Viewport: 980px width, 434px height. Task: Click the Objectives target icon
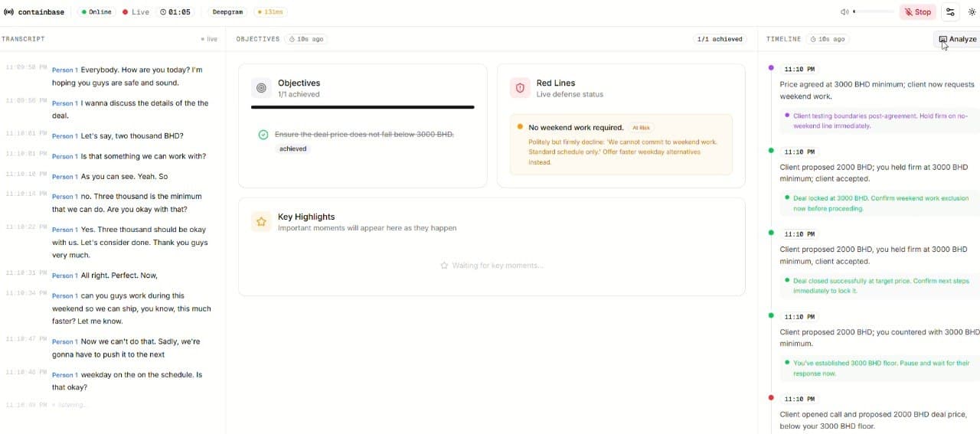pyautogui.click(x=261, y=88)
